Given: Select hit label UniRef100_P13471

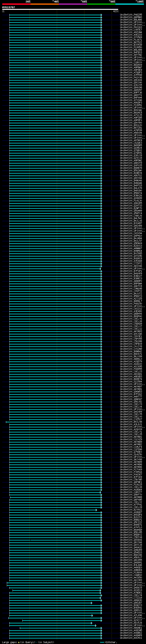Looking at the screenshot, I should pyautogui.click(x=131, y=40).
